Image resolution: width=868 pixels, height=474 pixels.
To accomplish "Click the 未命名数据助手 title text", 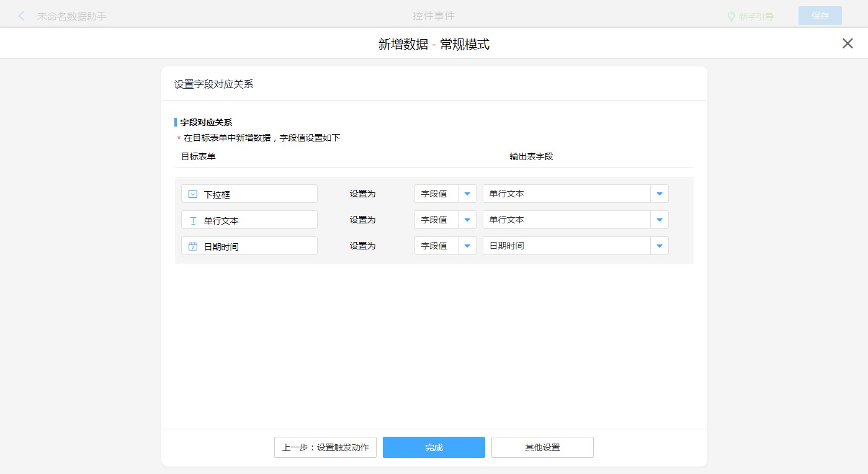I will [x=72, y=17].
